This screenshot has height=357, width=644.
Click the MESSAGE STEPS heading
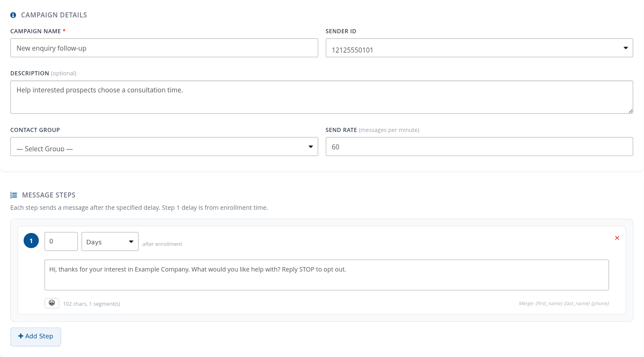49,195
